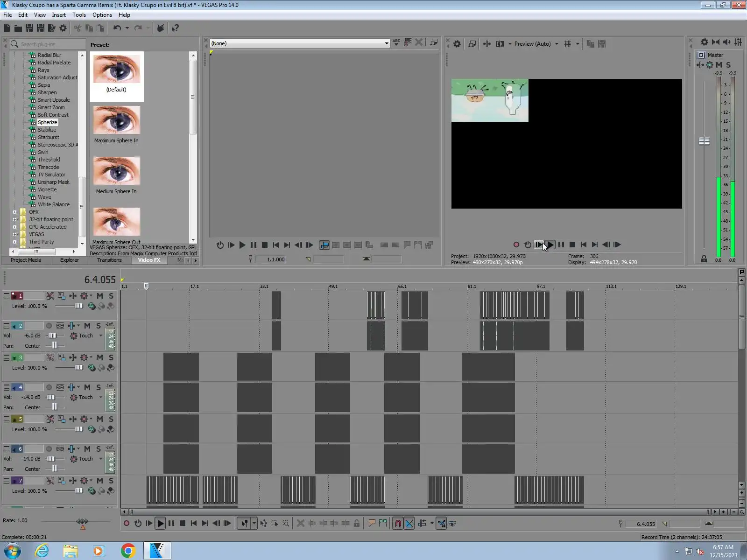The image size is (747, 560).
Task: Click Record on the timeline transport bar
Action: click(x=127, y=524)
